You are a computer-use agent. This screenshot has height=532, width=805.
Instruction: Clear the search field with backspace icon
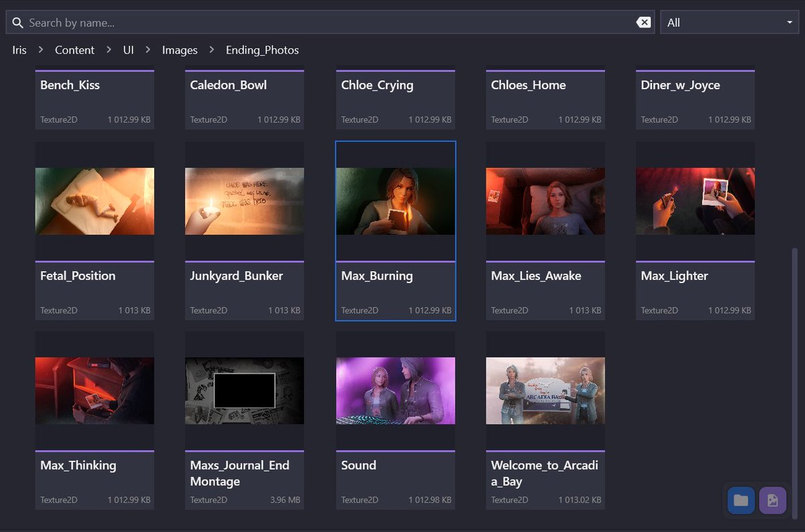coord(643,23)
